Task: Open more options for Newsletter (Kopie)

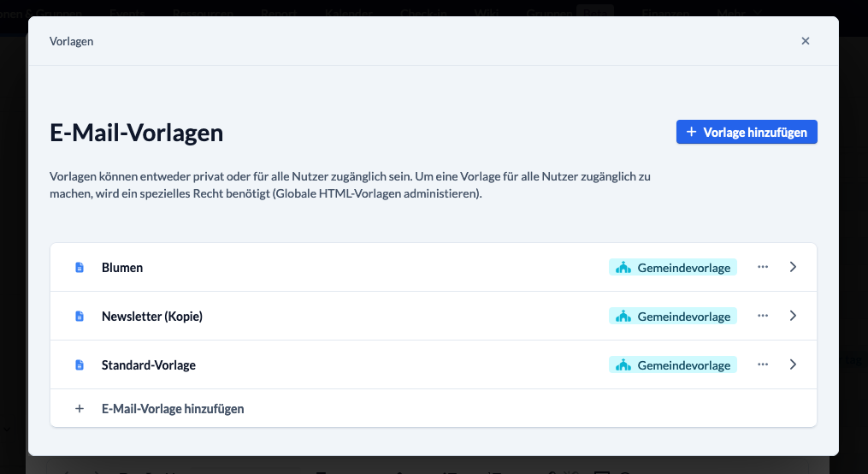Action: pyautogui.click(x=763, y=316)
